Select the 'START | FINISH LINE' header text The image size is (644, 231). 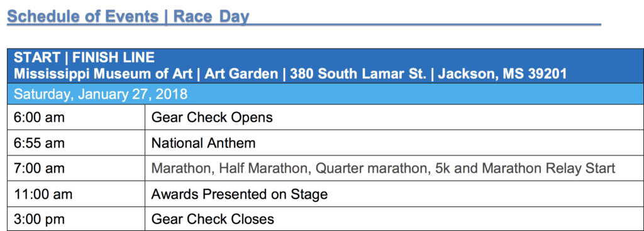(84, 57)
